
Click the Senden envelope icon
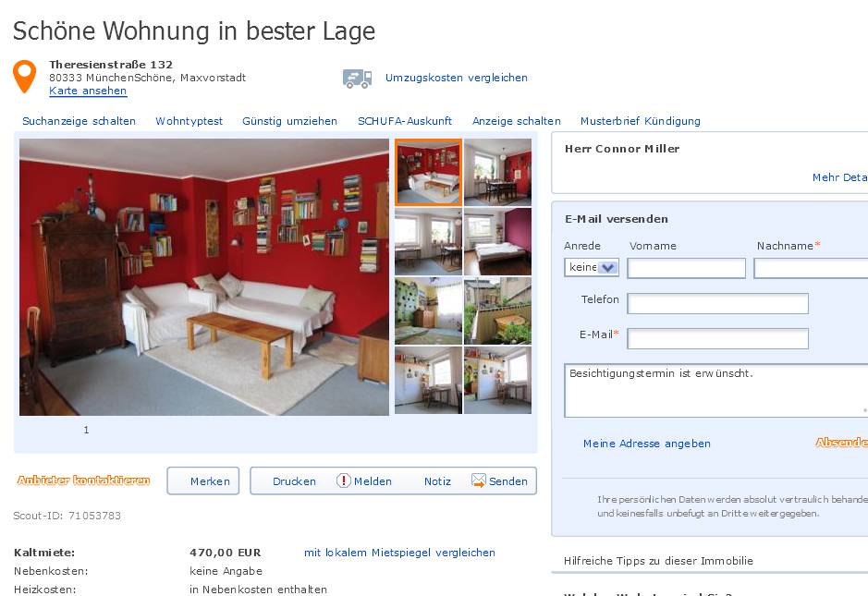click(x=478, y=480)
